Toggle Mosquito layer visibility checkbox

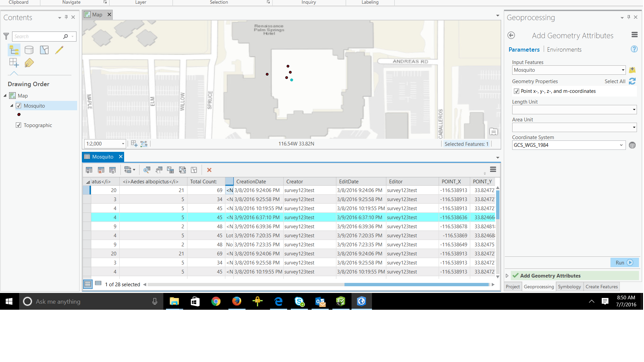click(19, 106)
